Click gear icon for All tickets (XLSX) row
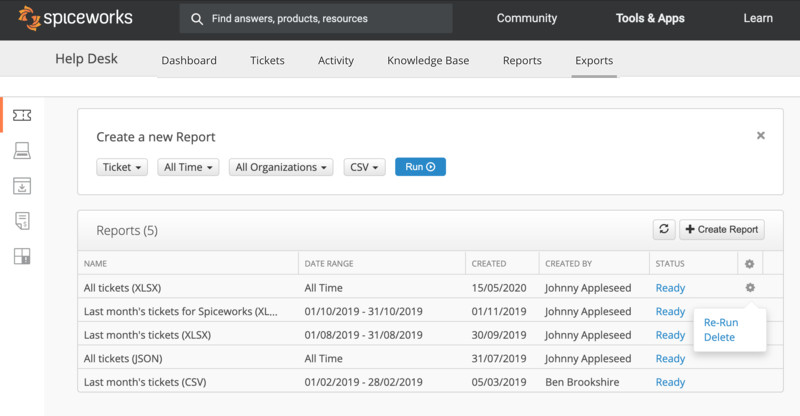This screenshot has width=800, height=416. (x=750, y=287)
